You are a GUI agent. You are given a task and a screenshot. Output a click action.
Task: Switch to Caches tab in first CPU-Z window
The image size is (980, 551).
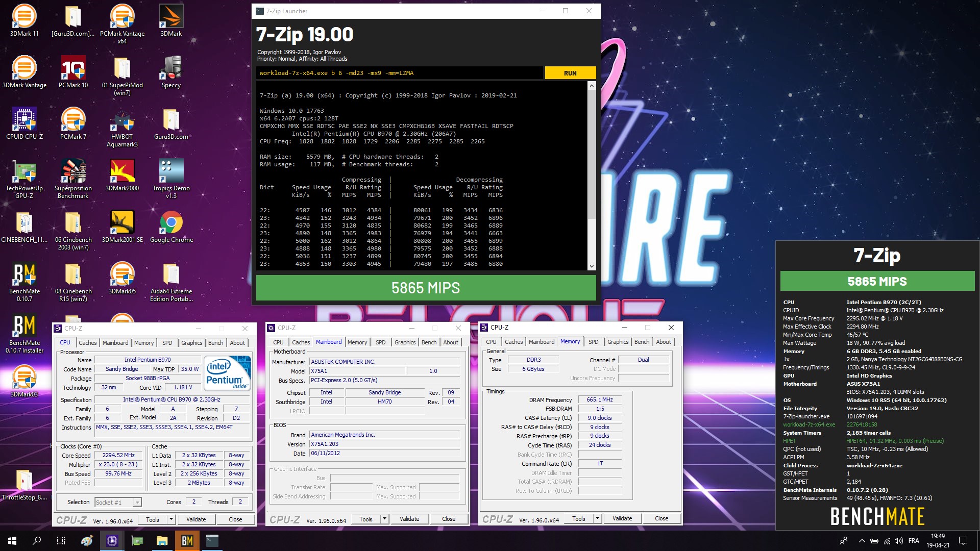[x=88, y=343]
